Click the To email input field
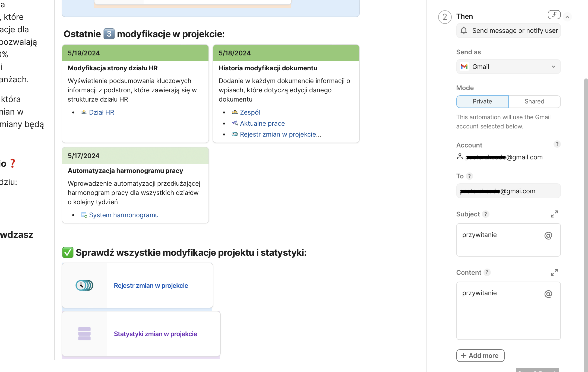Viewport: 588px width, 372px height. 508,191
